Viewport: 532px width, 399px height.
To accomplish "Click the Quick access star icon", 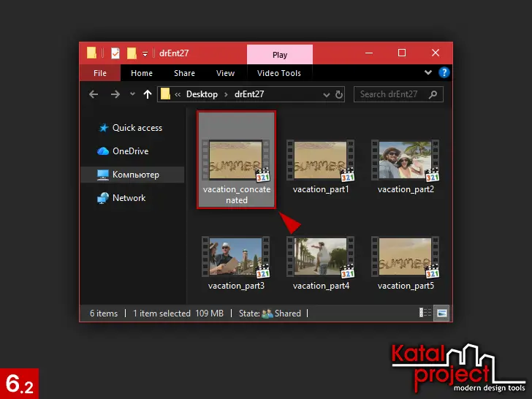I will pos(103,128).
